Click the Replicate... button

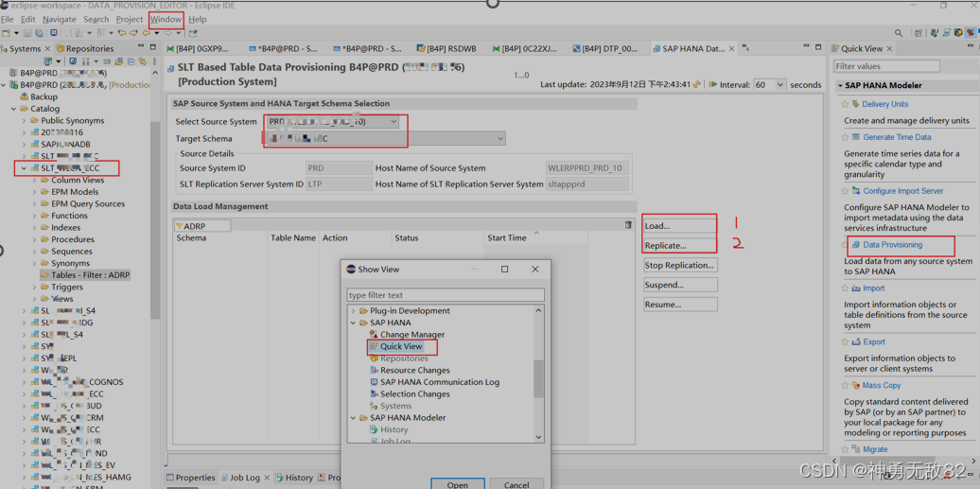click(681, 246)
